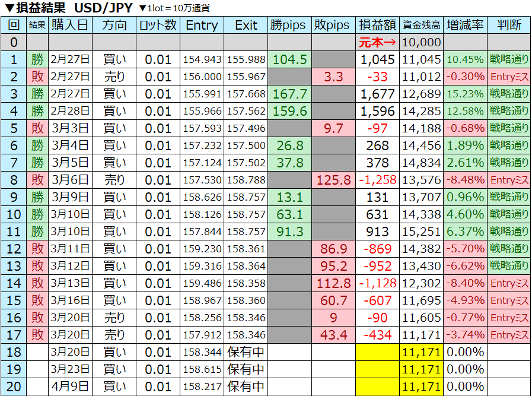Screen dimensions: 532x396
Task: Select the 敗pips column header
Action: [x=333, y=25]
